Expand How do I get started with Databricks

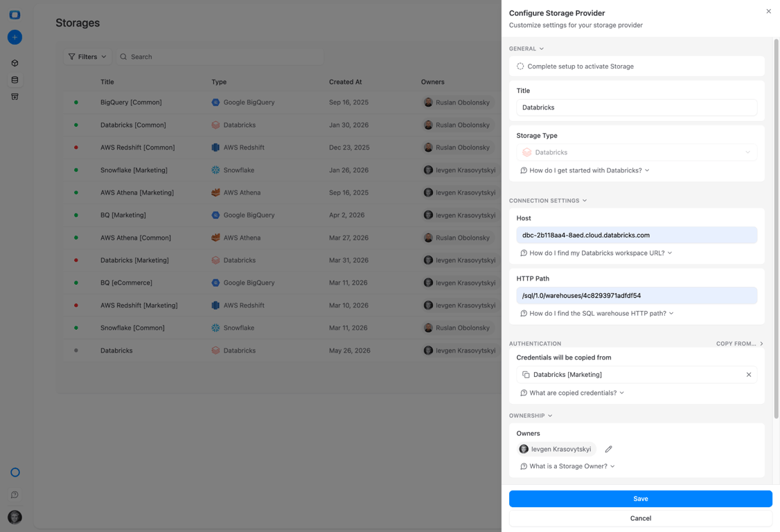(x=585, y=170)
